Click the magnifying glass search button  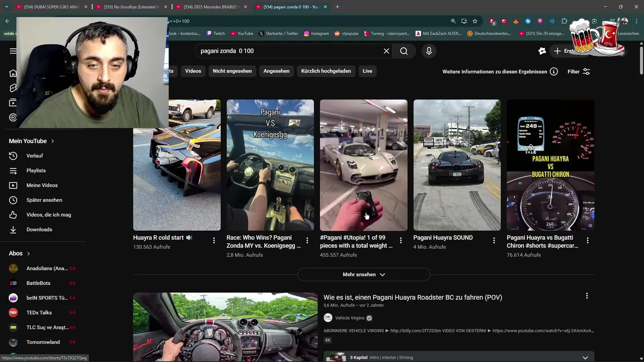(404, 51)
